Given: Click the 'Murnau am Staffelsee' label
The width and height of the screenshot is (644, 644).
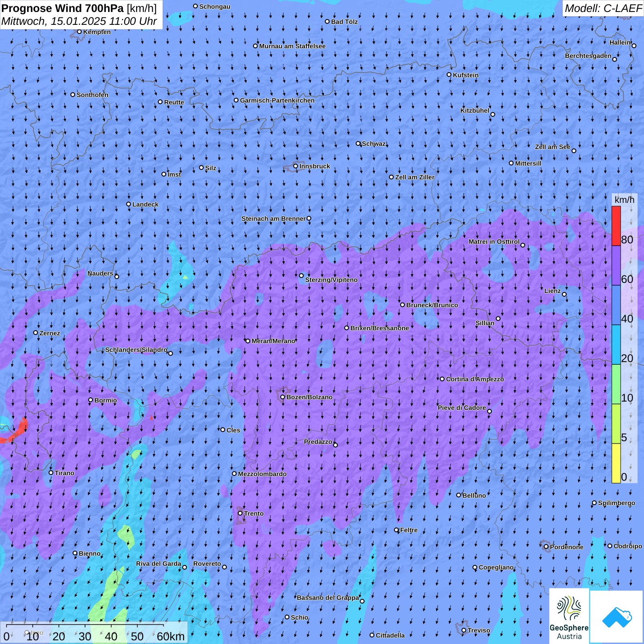Looking at the screenshot, I should click(x=293, y=46).
